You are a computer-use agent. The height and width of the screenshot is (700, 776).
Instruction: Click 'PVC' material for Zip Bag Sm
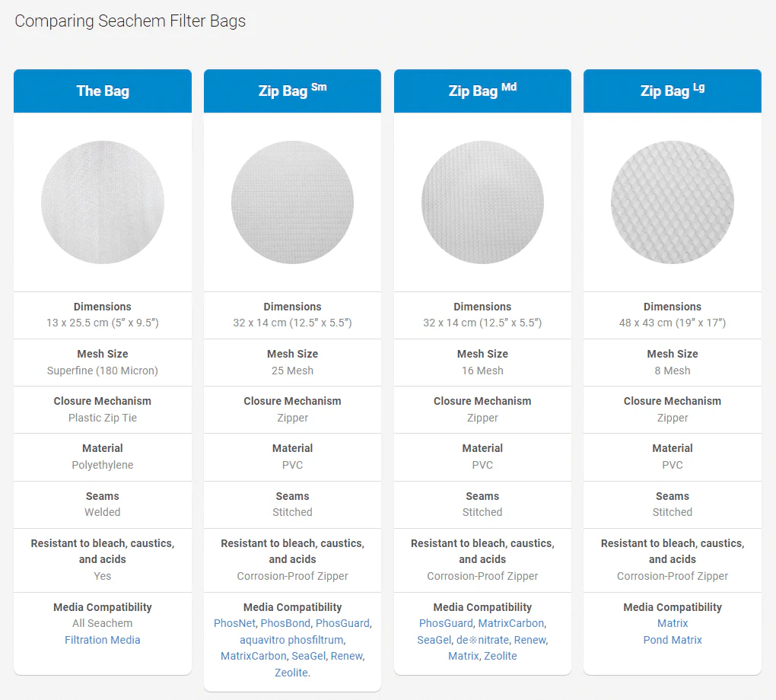292,465
